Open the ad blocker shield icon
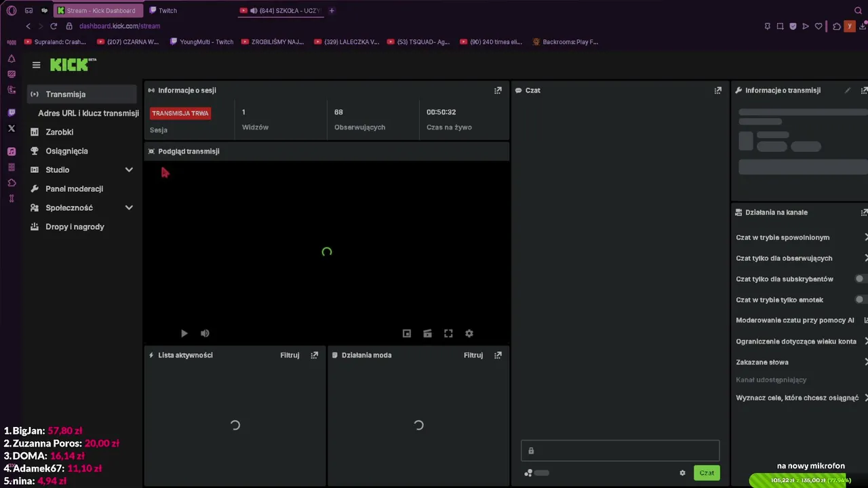The image size is (868, 488). pyautogui.click(x=793, y=26)
